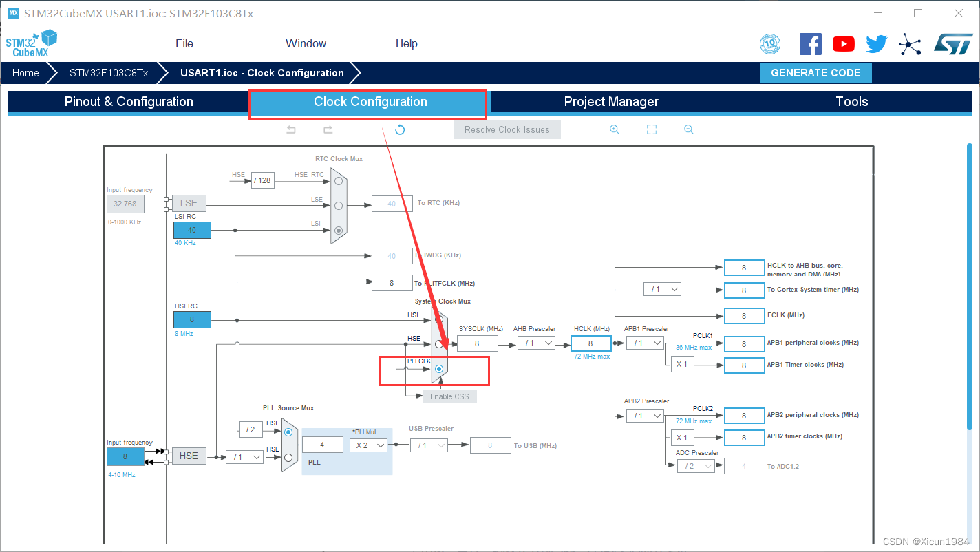Open the USB Prescaler dropdown
The width and height of the screenshot is (980, 552).
(429, 445)
